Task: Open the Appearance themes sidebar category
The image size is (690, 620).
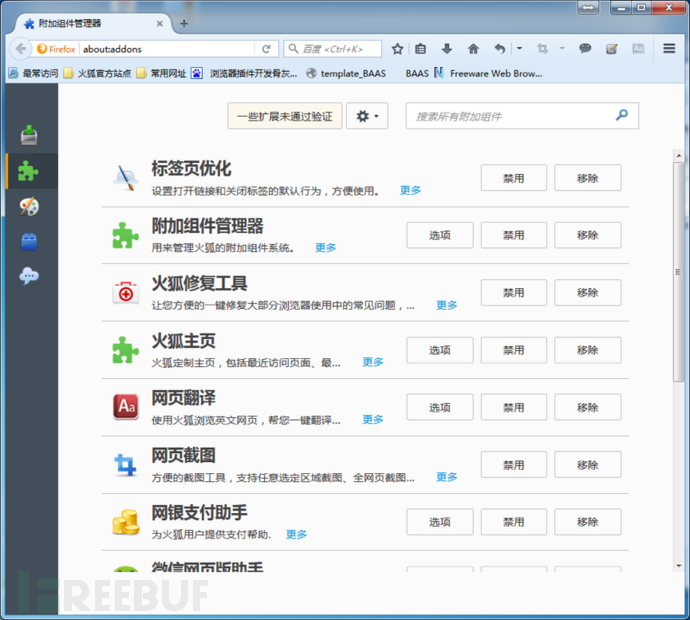Action: [29, 206]
